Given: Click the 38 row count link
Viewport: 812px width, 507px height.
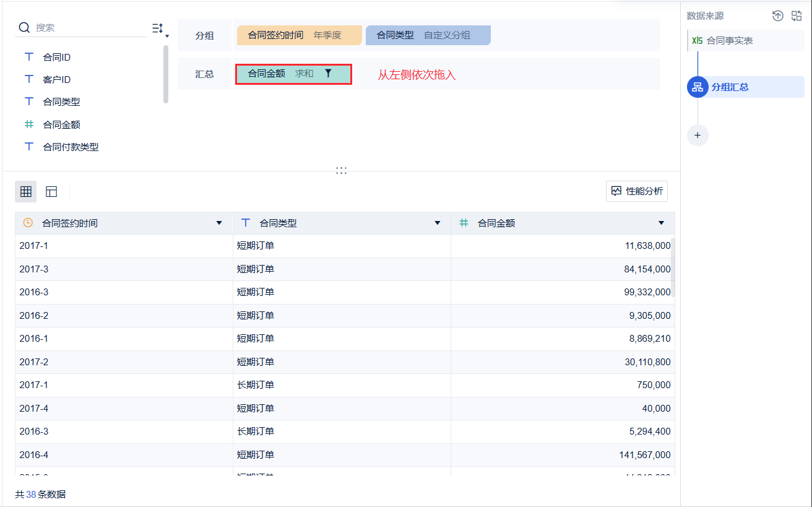Looking at the screenshot, I should pos(31,494).
